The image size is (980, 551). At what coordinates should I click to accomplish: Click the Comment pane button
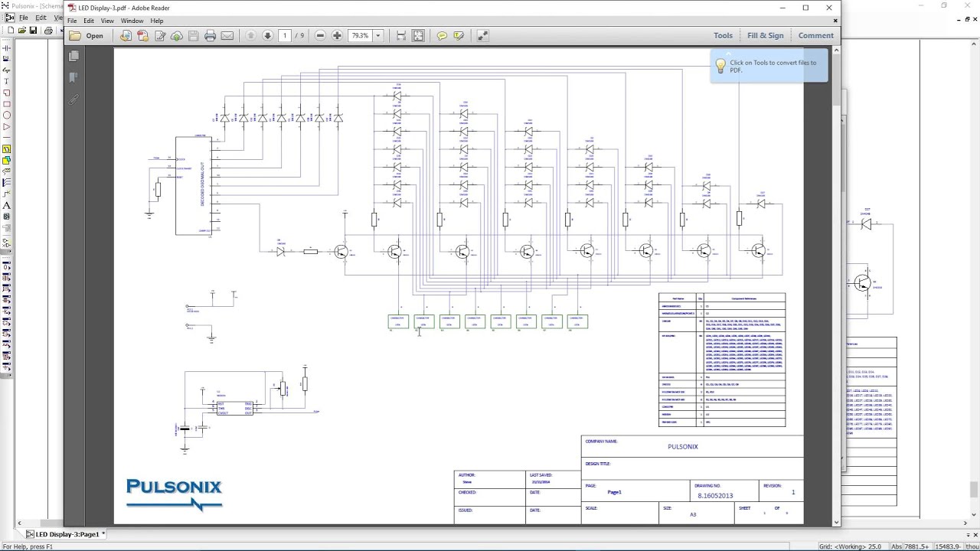(815, 35)
